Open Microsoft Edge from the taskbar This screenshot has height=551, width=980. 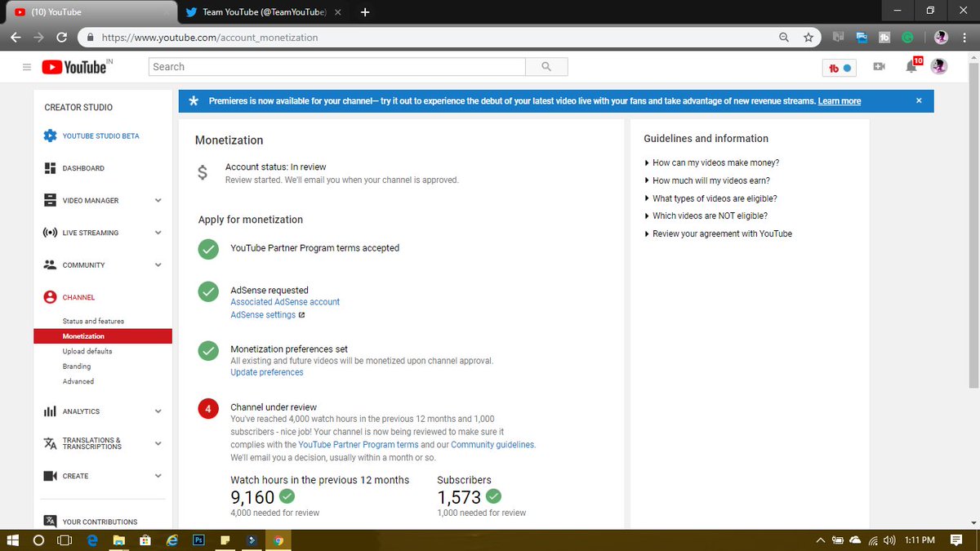click(x=92, y=540)
